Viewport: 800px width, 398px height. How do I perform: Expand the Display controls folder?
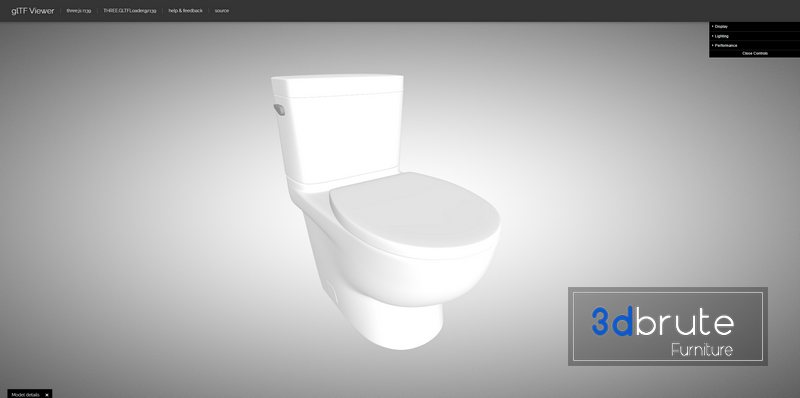[754, 27]
